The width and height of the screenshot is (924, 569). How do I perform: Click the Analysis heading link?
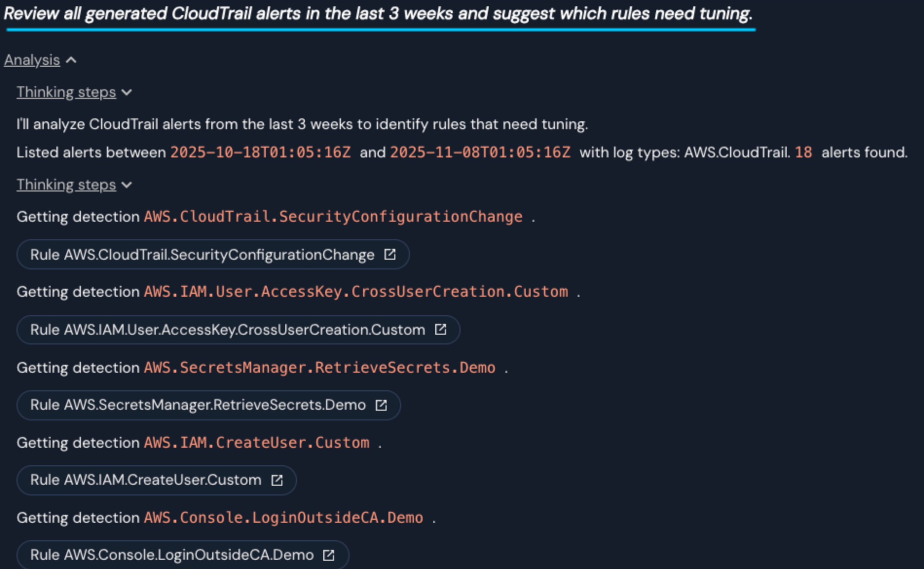(32, 60)
